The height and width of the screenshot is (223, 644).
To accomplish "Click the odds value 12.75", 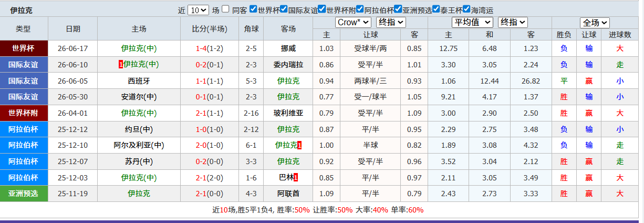I will tap(449, 48).
